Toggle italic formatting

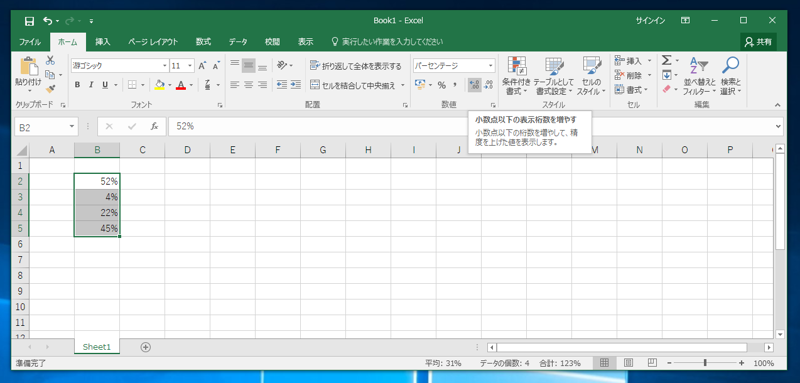[x=91, y=85]
